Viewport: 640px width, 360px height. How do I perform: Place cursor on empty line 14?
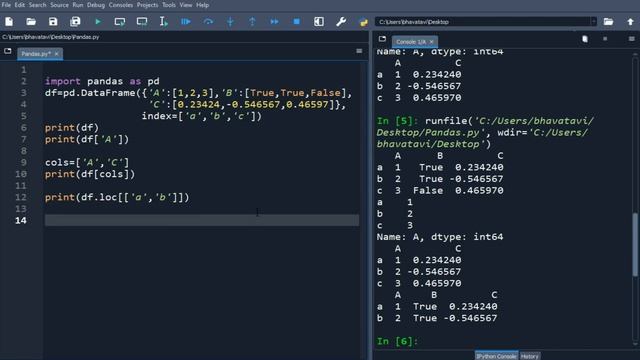click(x=202, y=220)
